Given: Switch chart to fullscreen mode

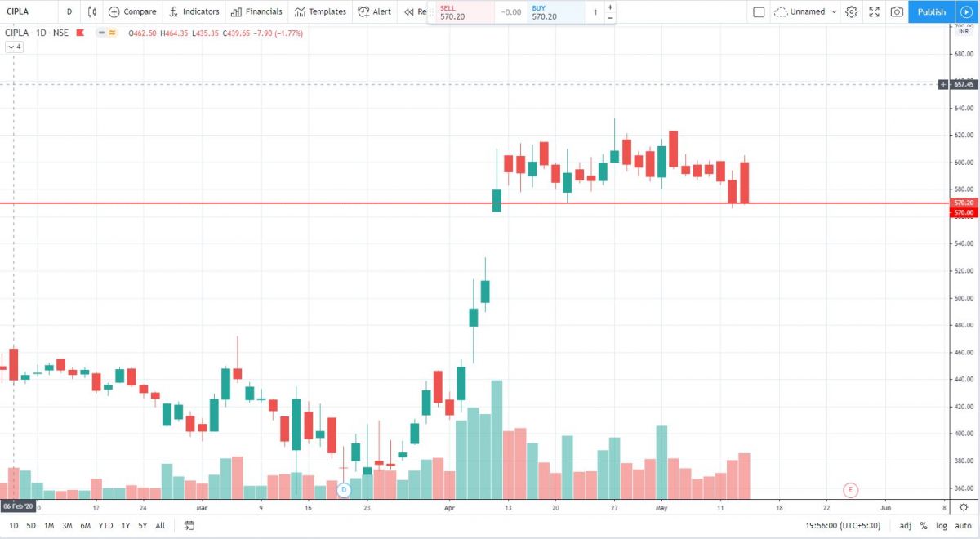Looking at the screenshot, I should (875, 11).
